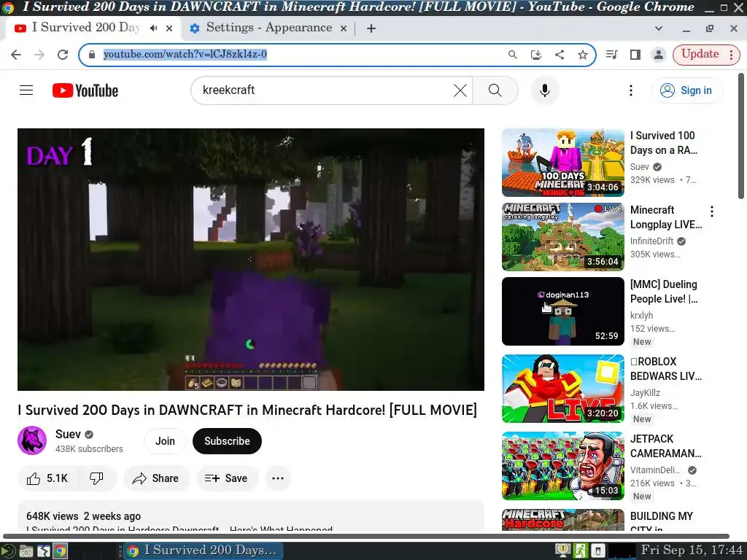The image size is (747, 560).
Task: Open YouTube settings three-dot menu
Action: coord(631,90)
